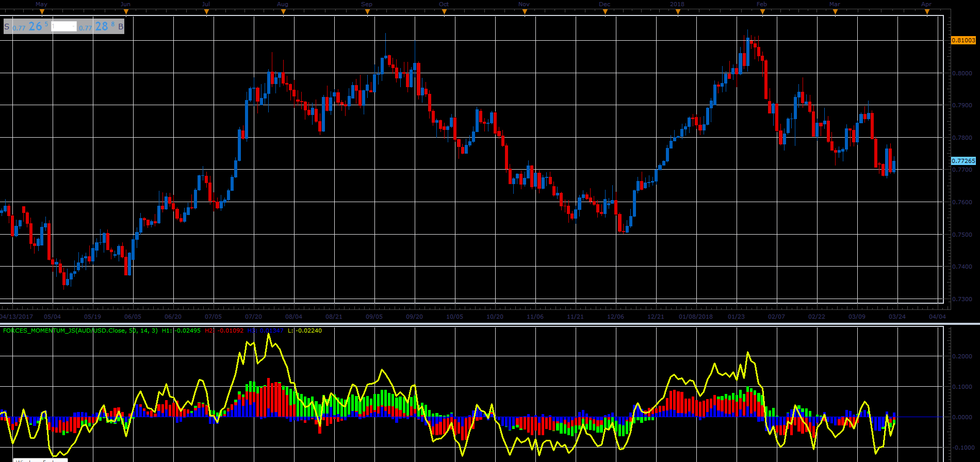The image size is (980, 462).
Task: Click the 0.7300 price axis label
Action: [962, 299]
